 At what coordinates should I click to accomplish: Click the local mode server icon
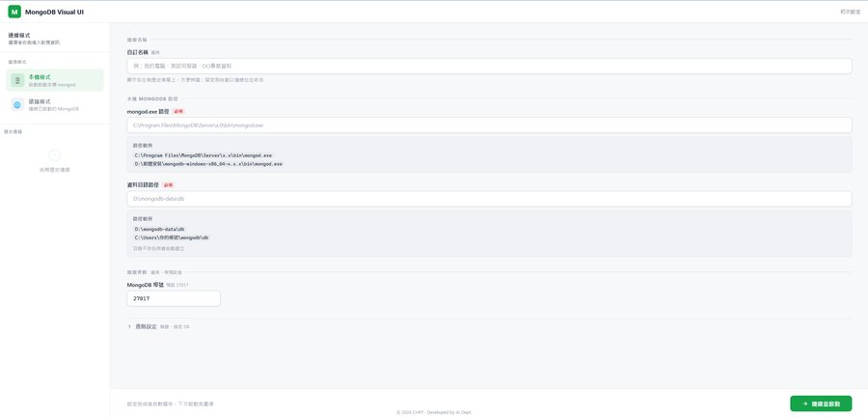click(17, 80)
